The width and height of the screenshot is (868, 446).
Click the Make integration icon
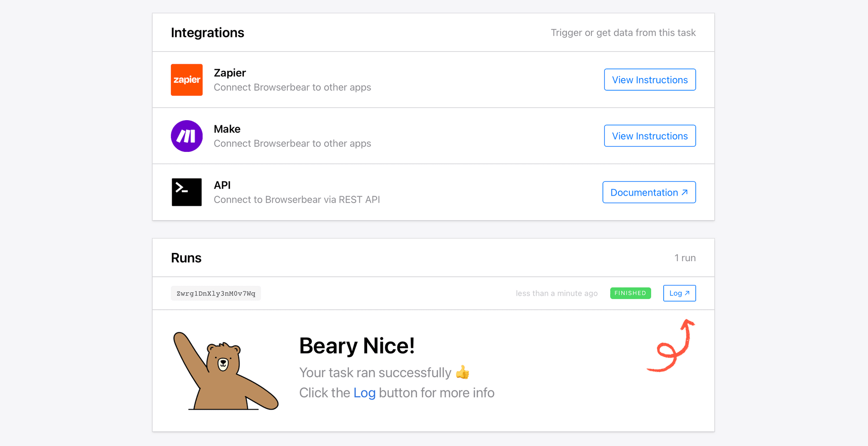(187, 136)
